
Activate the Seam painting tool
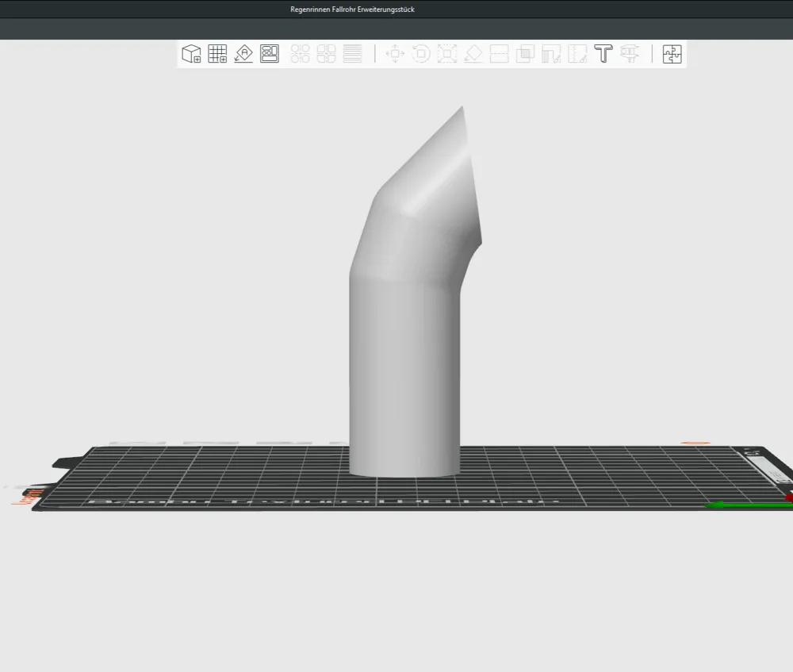(x=577, y=53)
